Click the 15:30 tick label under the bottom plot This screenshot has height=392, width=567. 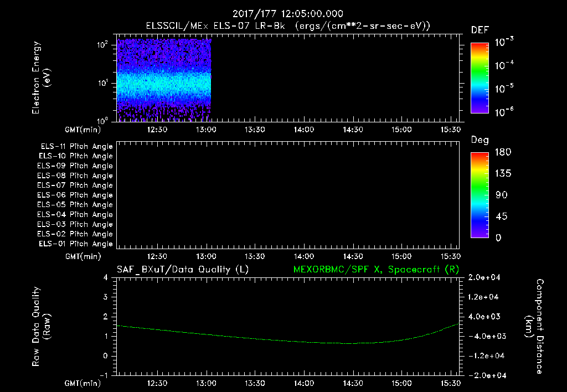click(x=451, y=383)
